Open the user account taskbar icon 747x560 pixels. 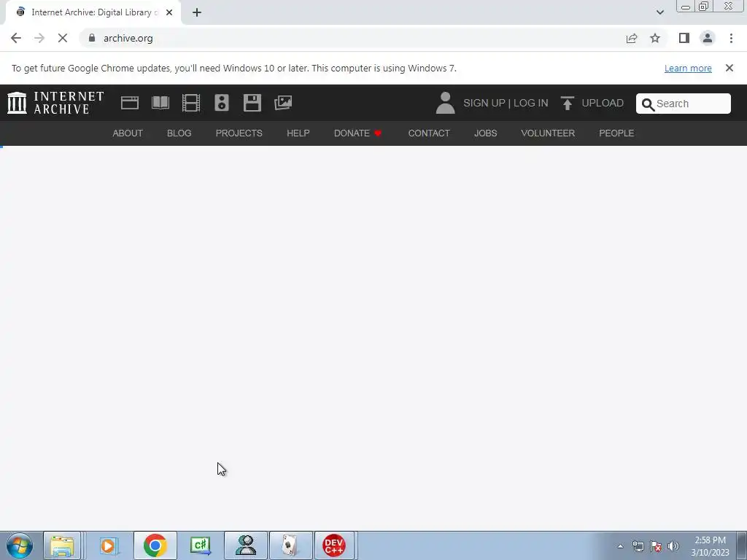pyautogui.click(x=246, y=545)
